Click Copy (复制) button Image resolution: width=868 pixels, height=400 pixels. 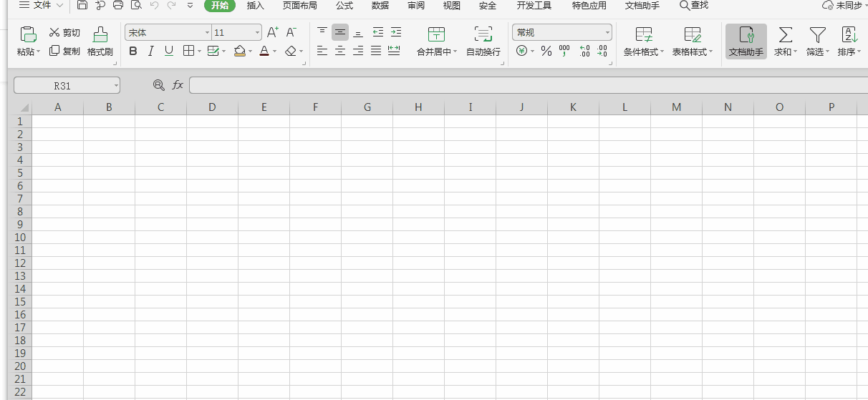pos(64,51)
